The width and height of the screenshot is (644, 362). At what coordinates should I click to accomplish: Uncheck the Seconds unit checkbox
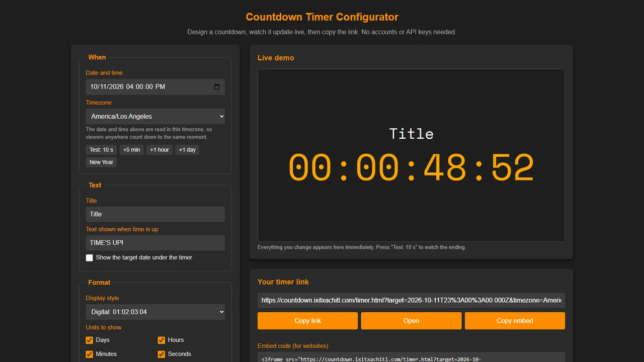click(162, 354)
